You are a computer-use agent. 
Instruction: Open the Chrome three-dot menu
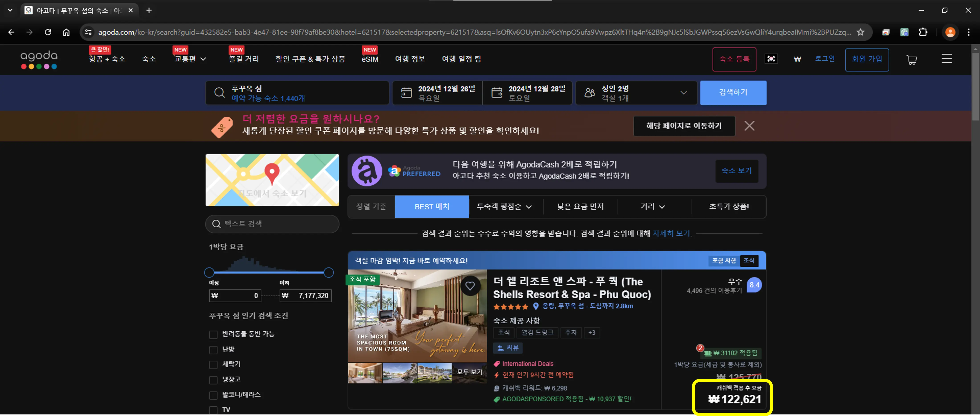pos(969,32)
